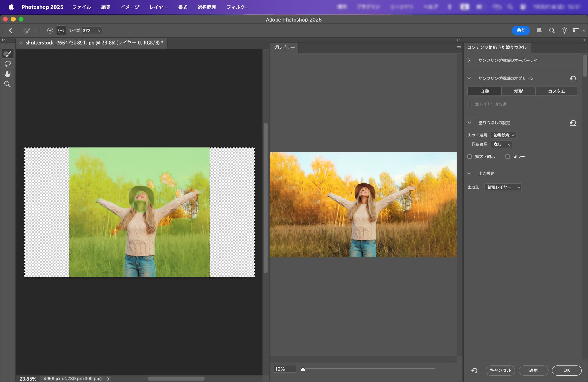This screenshot has height=382, width=588.
Task: Select the Zoom tool
Action: [7, 84]
